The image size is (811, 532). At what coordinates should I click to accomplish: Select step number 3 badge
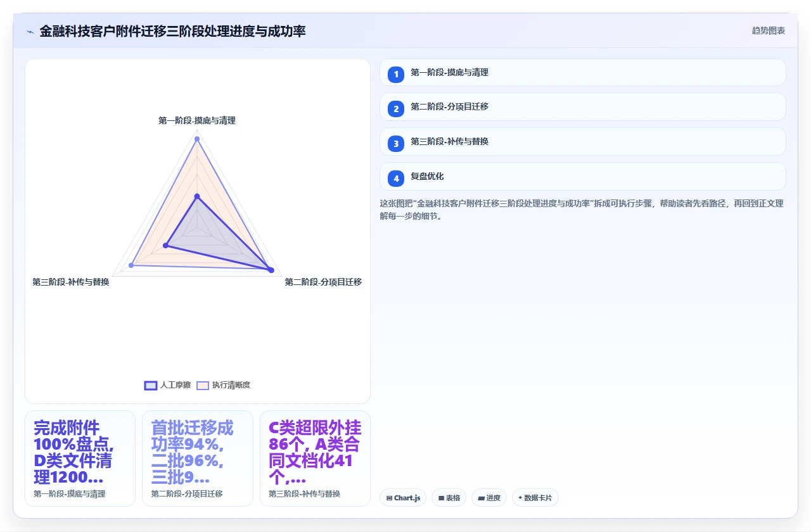[x=396, y=144]
